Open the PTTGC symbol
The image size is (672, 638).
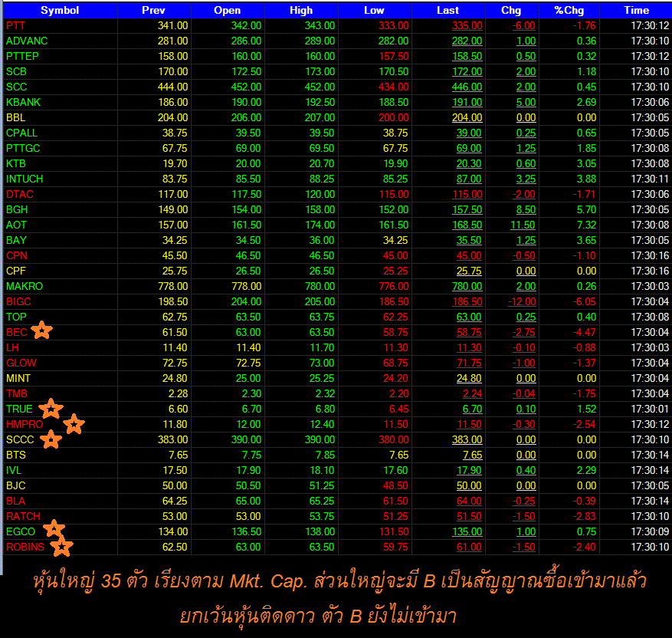[23, 148]
